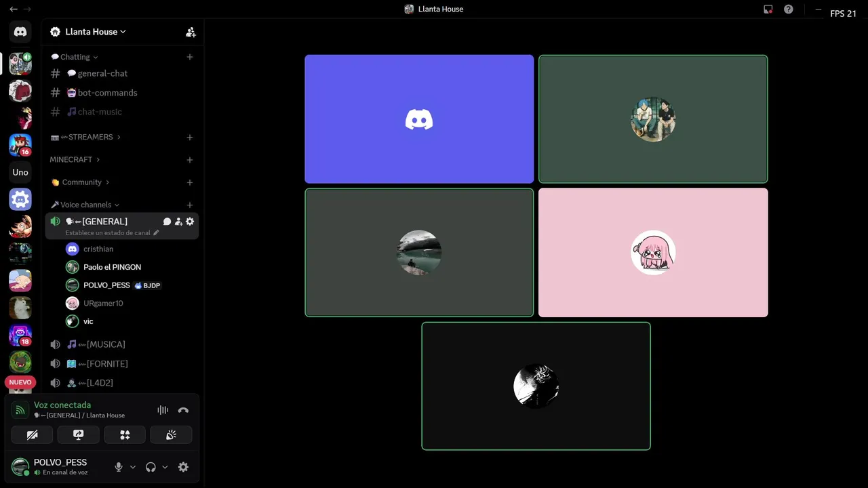The width and height of the screenshot is (868, 488).
Task: Invite users to the GENERAL voice channel
Action: click(x=178, y=222)
